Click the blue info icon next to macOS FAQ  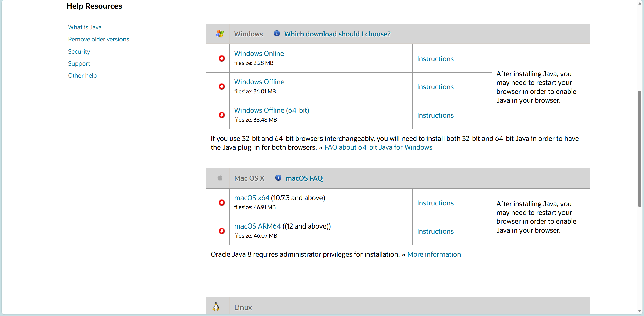click(x=278, y=178)
